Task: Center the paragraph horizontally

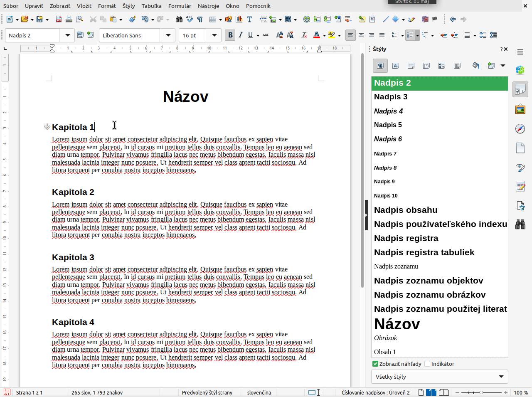Action: coord(361,35)
